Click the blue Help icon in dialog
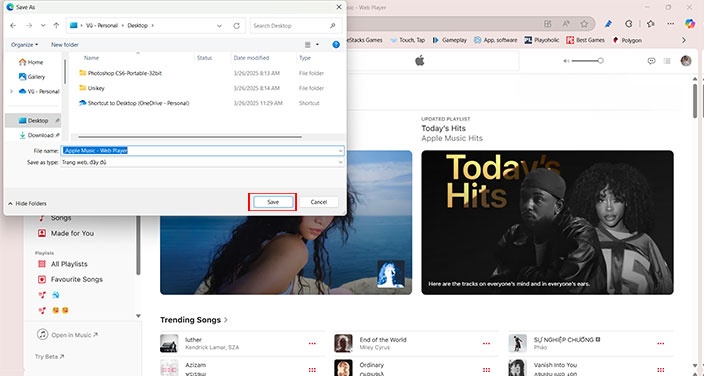Image resolution: width=704 pixels, height=376 pixels. pyautogui.click(x=336, y=44)
